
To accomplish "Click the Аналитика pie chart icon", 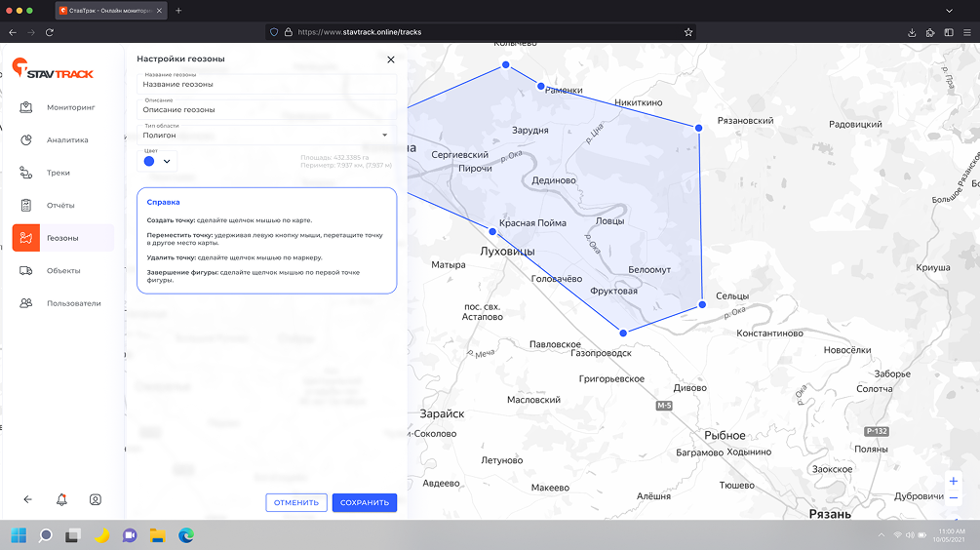I will 26,139.
